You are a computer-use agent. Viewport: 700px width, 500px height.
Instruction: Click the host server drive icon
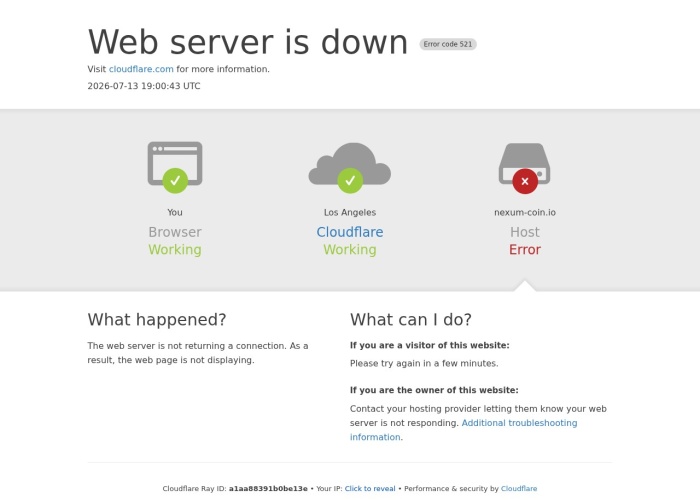(525, 163)
